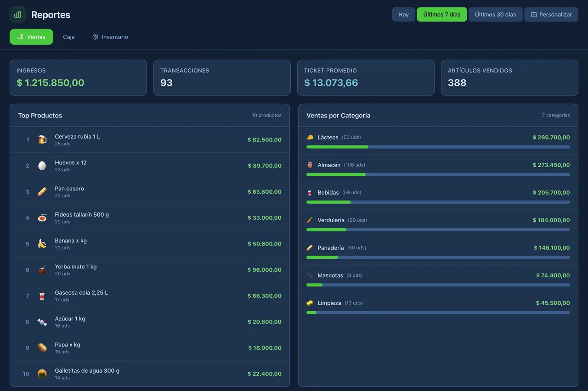Click the 7 categorías count label
This screenshot has width=588, height=391.
556,115
